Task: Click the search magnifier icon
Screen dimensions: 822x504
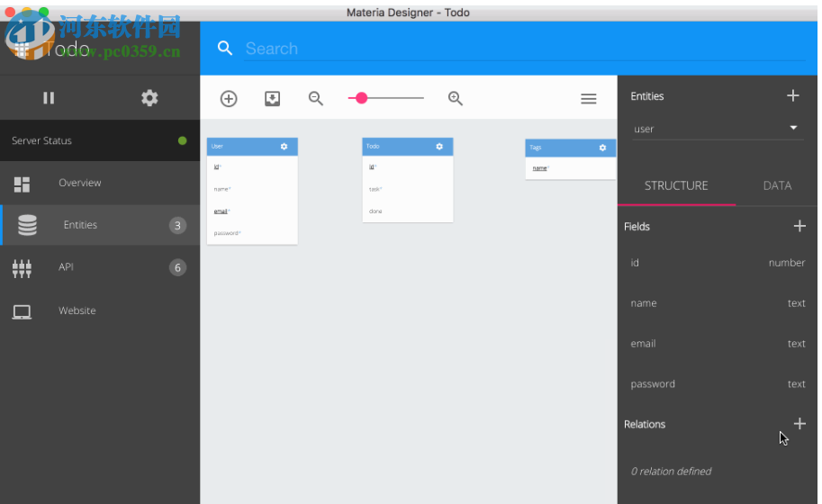Action: pos(225,49)
